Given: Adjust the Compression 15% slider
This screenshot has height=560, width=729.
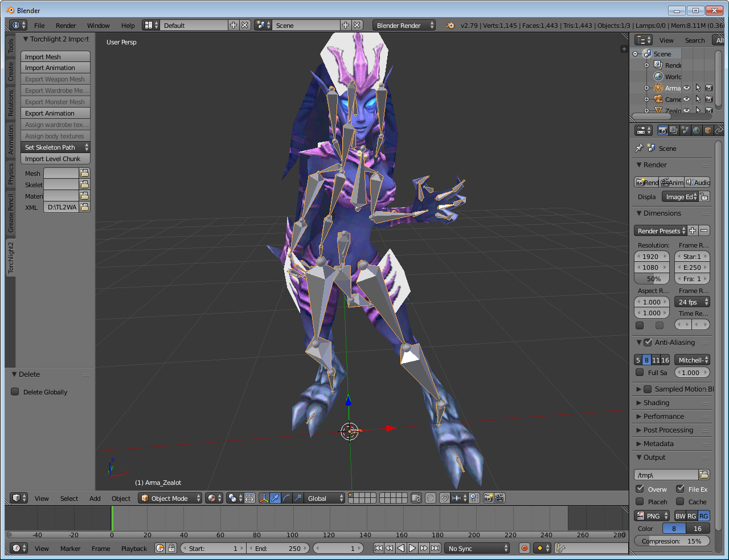Looking at the screenshot, I should click(x=672, y=541).
